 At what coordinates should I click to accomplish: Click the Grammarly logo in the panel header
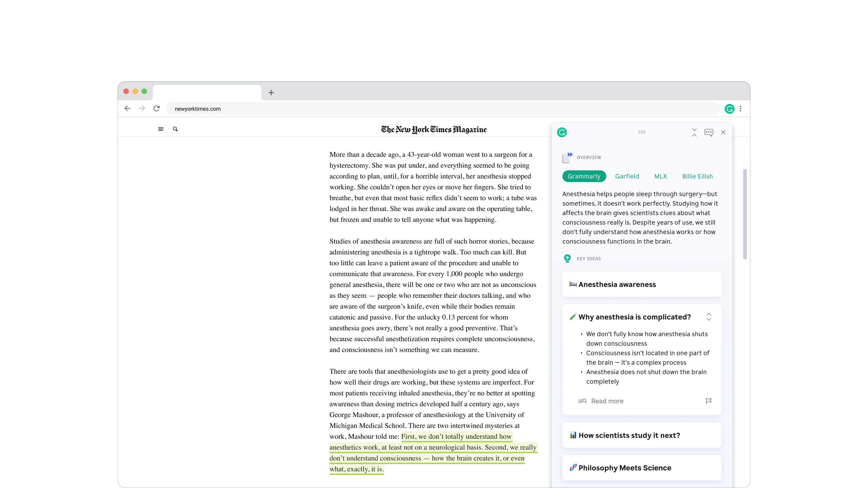point(562,132)
